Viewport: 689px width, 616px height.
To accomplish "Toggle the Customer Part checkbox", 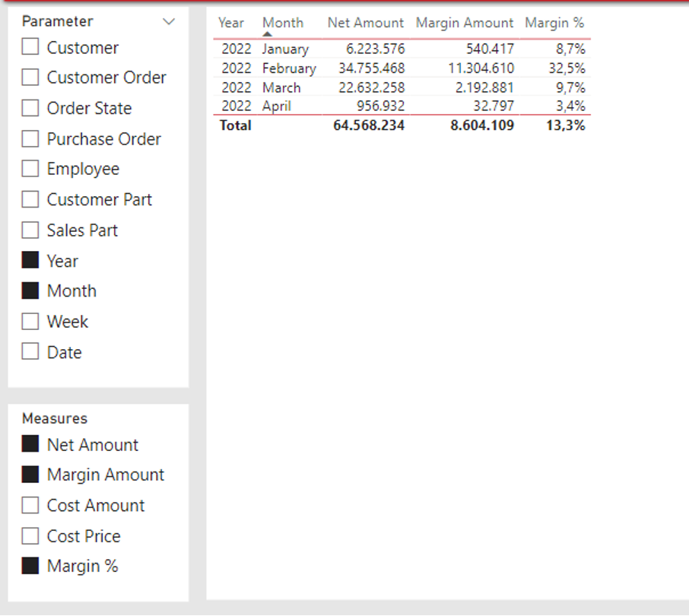I will coord(30,199).
